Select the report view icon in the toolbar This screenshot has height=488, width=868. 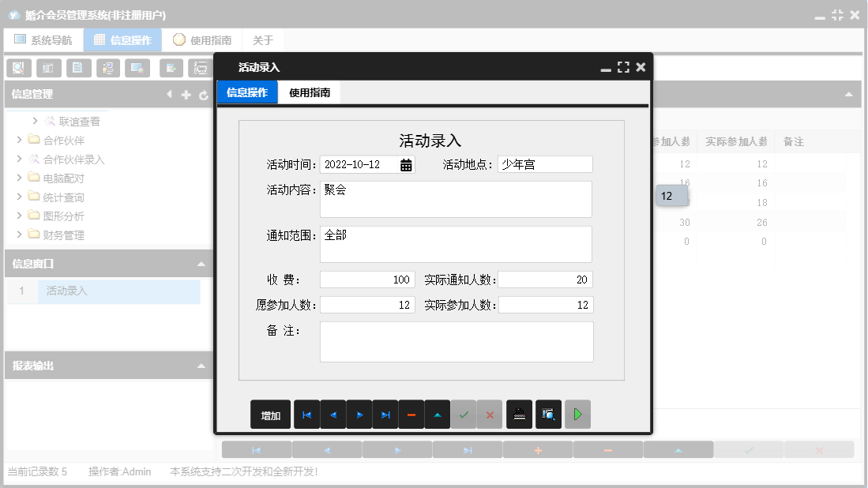(x=48, y=68)
